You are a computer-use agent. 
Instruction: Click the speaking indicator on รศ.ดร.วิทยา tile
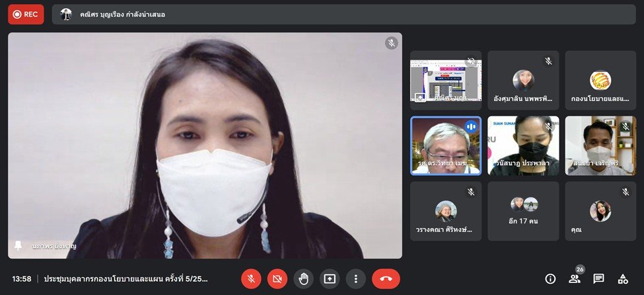point(471,126)
